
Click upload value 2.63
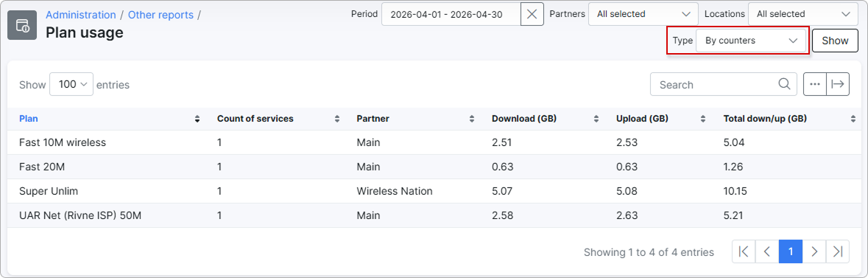627,215
